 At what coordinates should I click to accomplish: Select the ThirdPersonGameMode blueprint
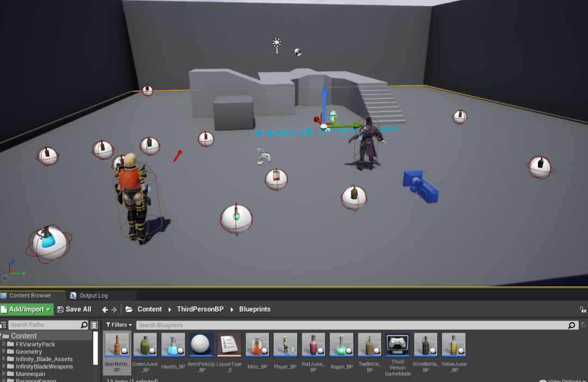tap(397, 344)
